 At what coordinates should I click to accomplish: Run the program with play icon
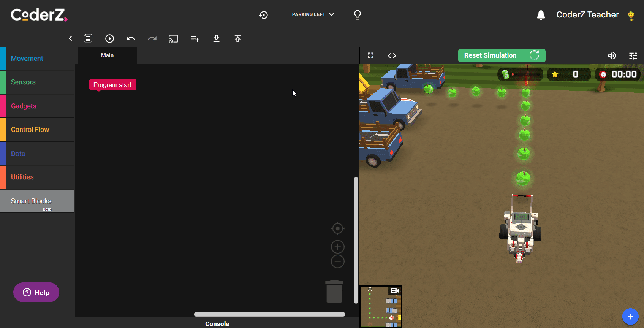(x=109, y=38)
